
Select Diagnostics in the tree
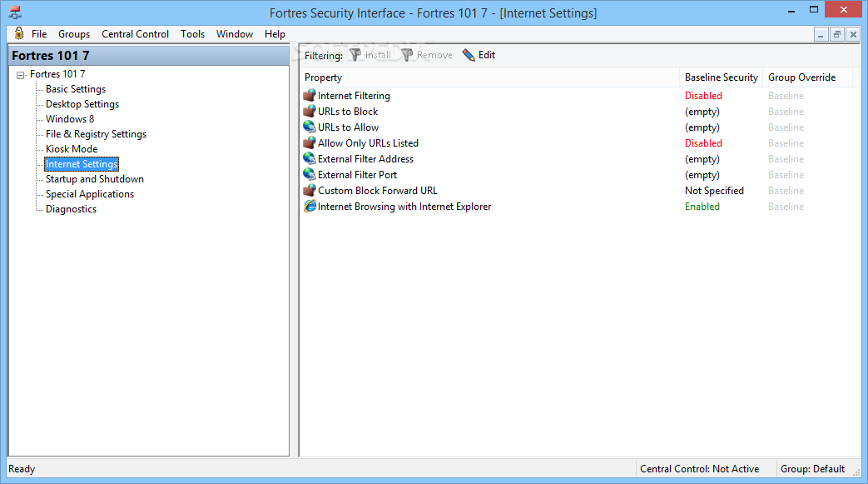coord(71,208)
